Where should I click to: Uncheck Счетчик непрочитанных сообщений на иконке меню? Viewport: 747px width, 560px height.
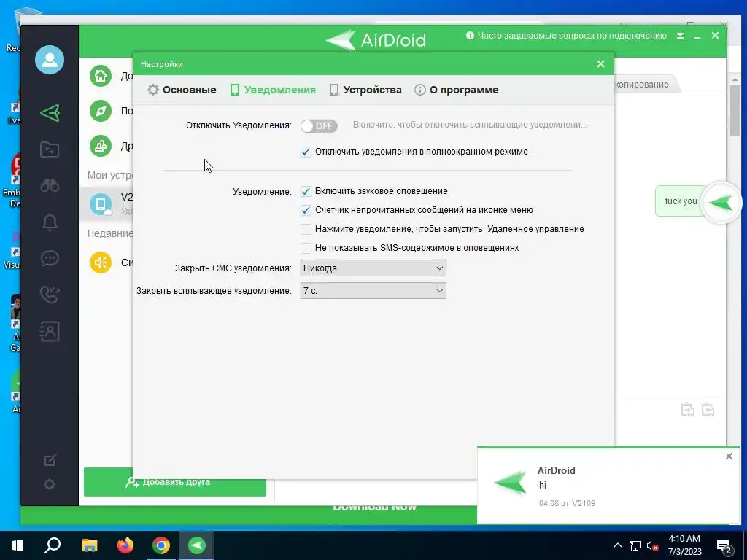(306, 210)
